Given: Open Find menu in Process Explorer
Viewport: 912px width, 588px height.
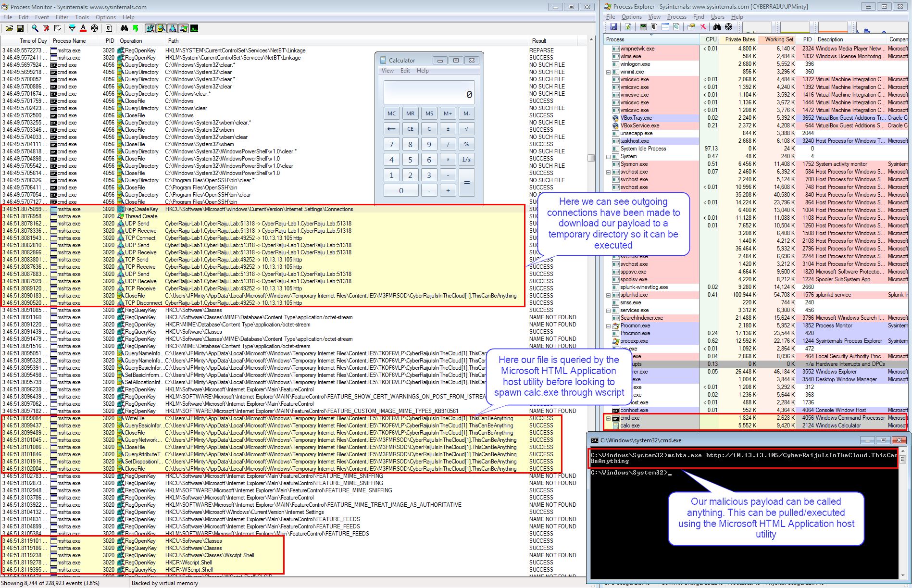Looking at the screenshot, I should 699,17.
